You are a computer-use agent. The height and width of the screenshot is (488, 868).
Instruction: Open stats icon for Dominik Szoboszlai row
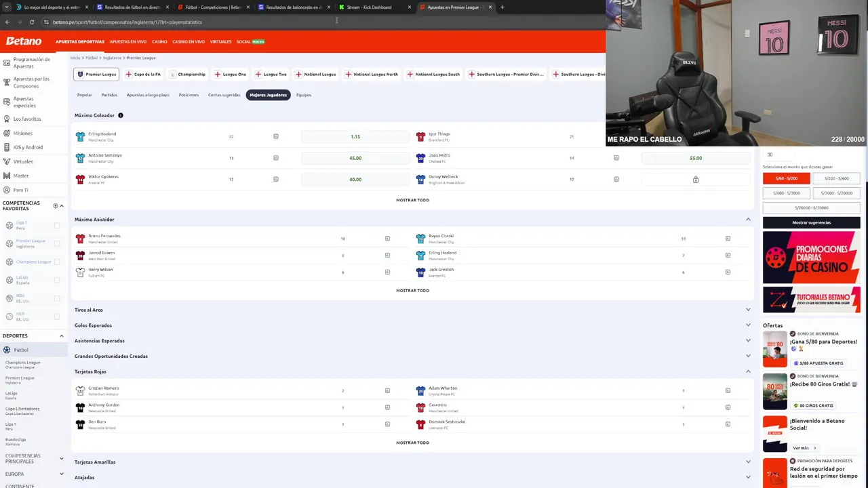728,424
